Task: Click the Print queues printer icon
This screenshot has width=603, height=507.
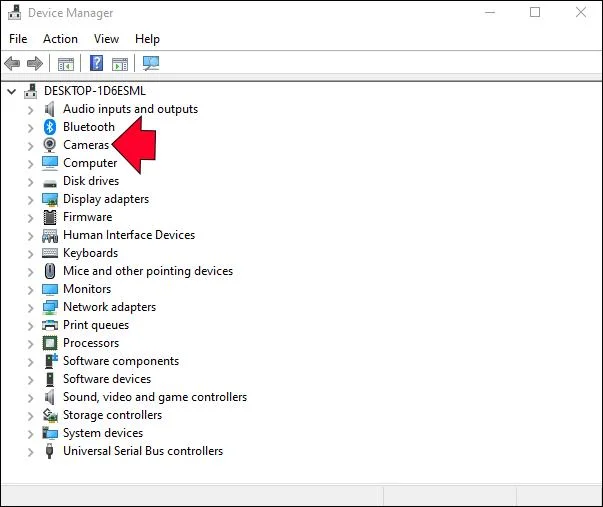Action: (x=50, y=325)
